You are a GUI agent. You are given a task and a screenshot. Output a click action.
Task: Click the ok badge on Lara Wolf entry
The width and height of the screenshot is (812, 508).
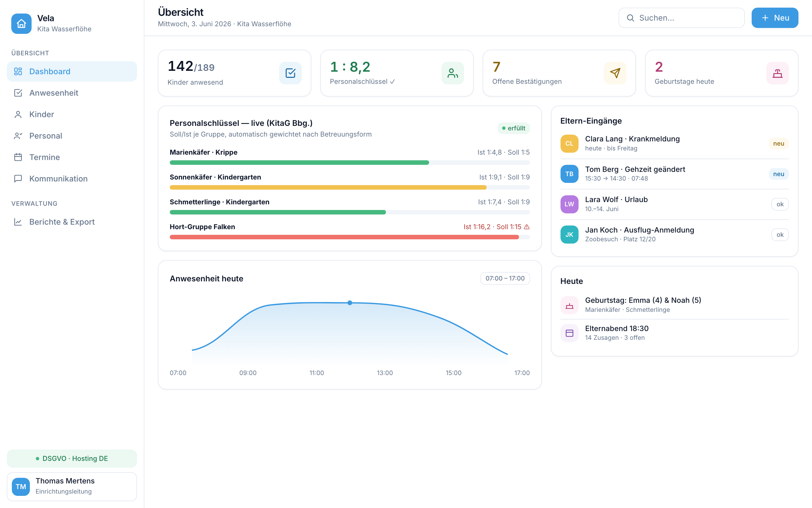click(780, 204)
